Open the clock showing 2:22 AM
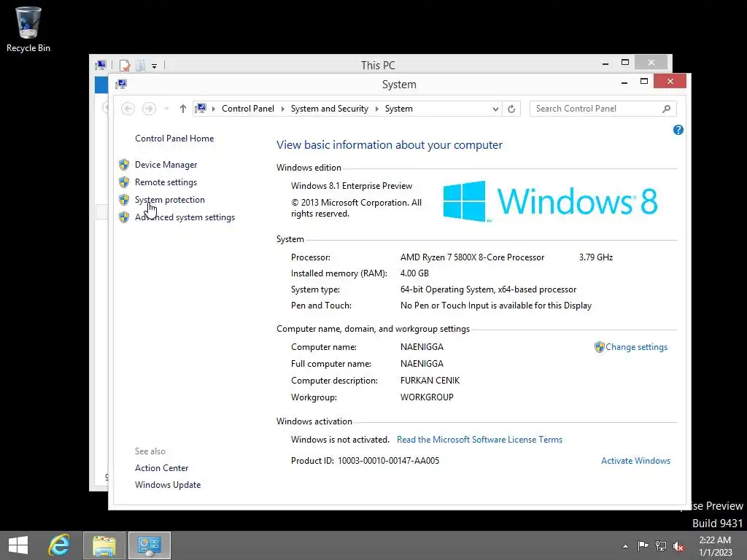Screen dimensions: 747x560 715,546
